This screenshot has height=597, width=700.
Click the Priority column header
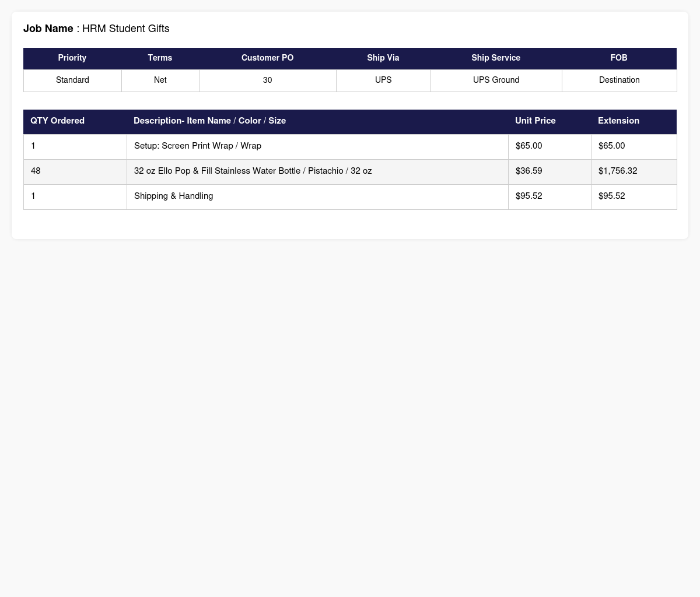tap(72, 58)
